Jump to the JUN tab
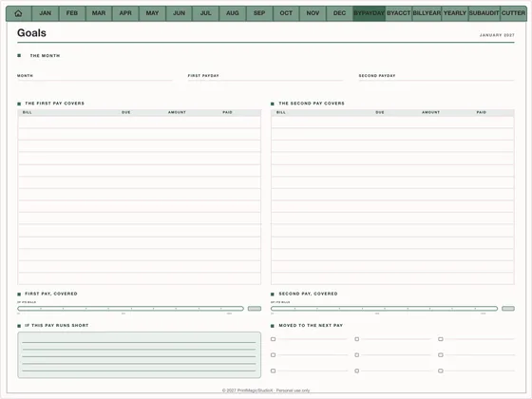Screen dimensions: 532x399 click(x=180, y=13)
